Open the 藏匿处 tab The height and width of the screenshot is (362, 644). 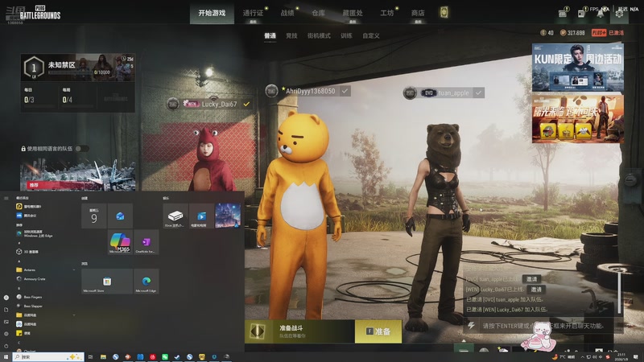click(x=353, y=13)
